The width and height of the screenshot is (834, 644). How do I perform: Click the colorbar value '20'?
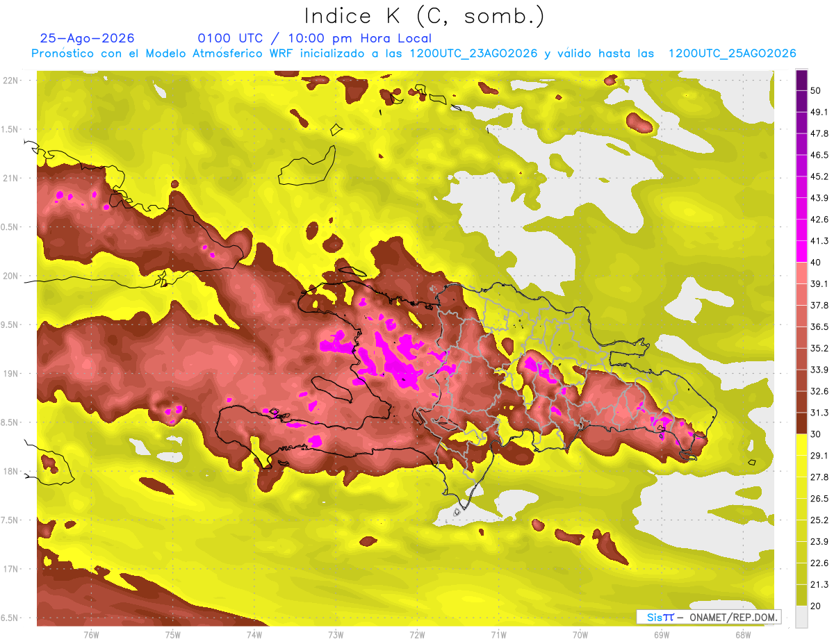point(817,606)
